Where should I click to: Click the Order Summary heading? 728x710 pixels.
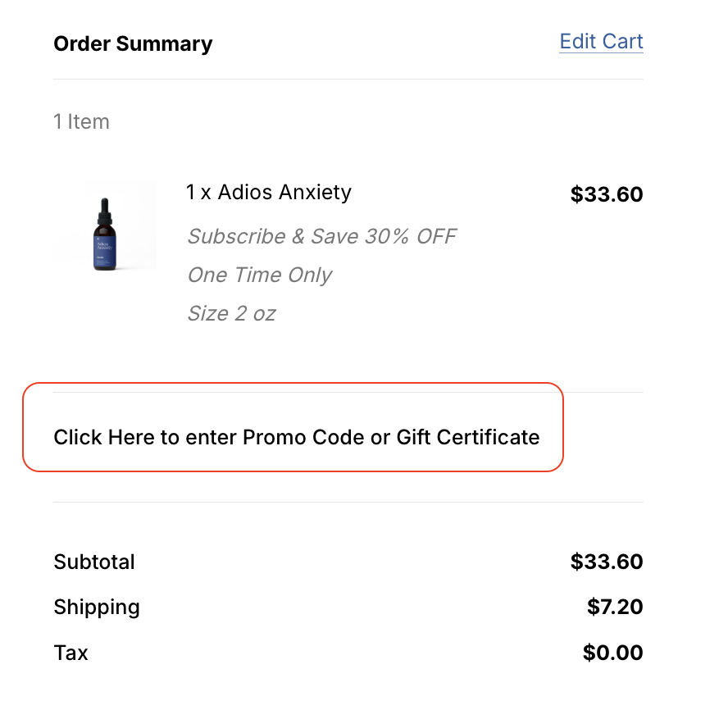click(x=133, y=43)
